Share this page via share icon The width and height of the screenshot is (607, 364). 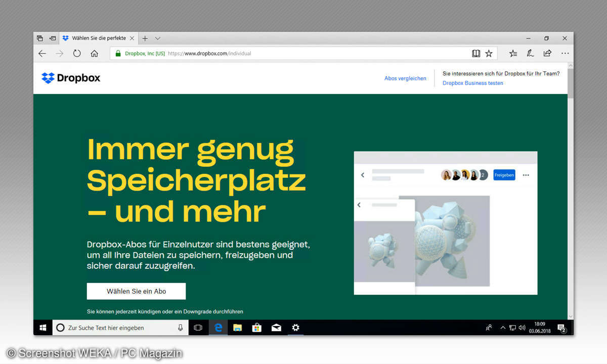point(547,53)
